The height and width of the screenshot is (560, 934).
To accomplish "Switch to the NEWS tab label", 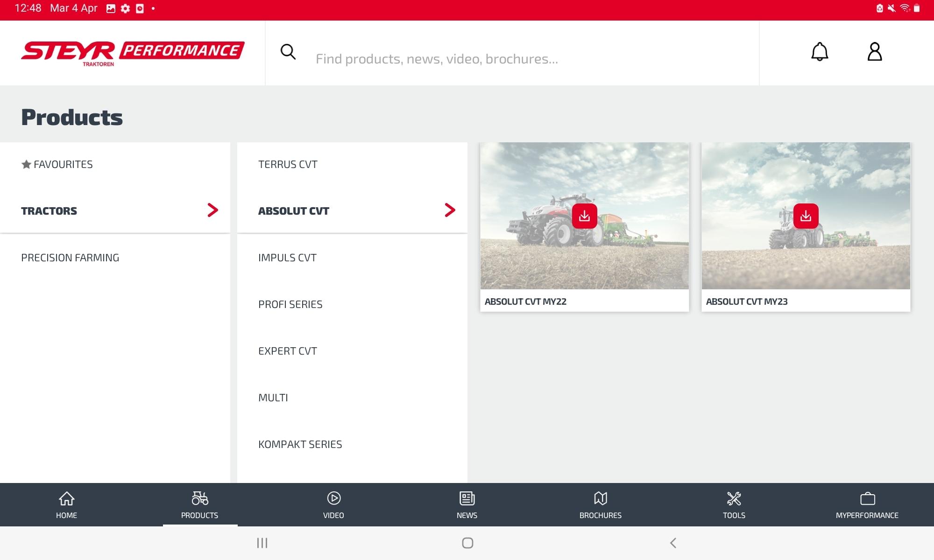I will click(x=467, y=515).
